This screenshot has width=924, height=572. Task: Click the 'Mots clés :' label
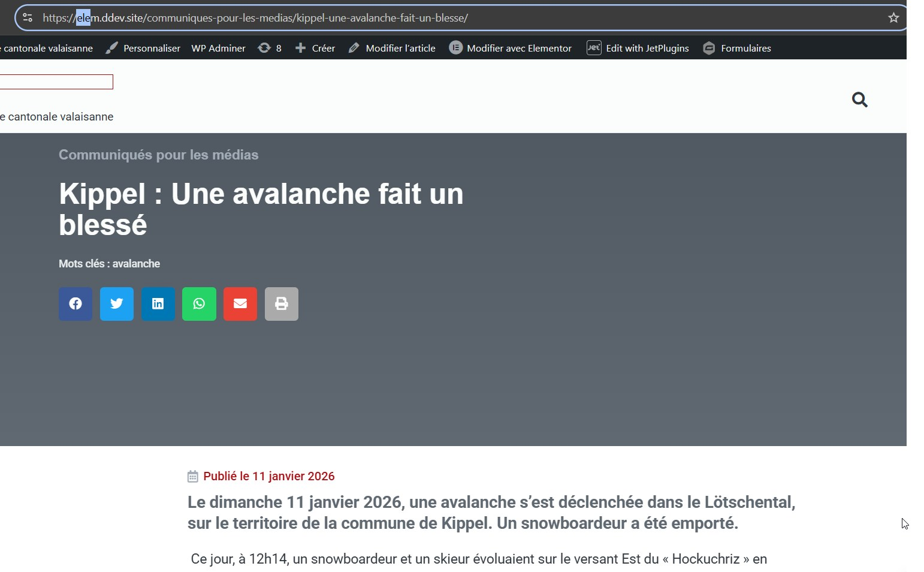(x=84, y=264)
